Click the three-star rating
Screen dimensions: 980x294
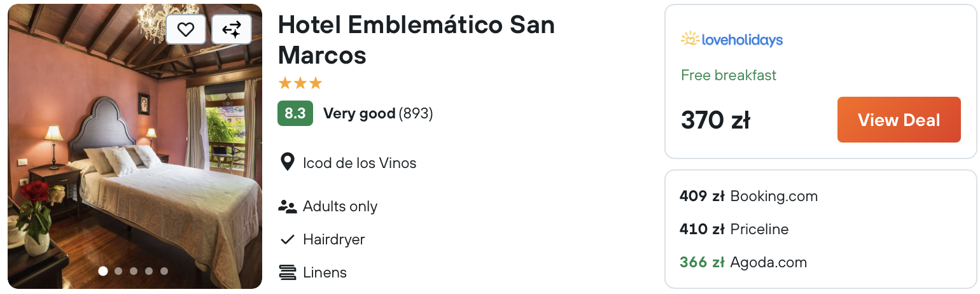300,83
